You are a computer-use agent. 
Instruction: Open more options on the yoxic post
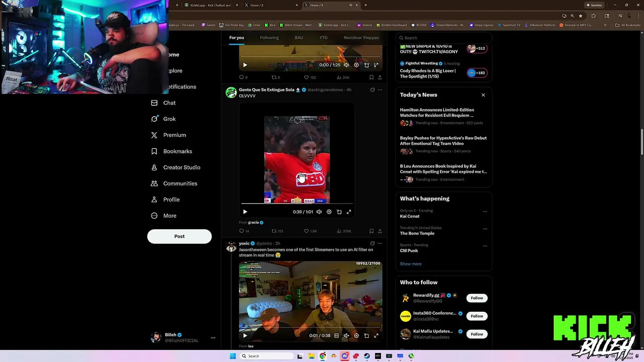point(380,243)
